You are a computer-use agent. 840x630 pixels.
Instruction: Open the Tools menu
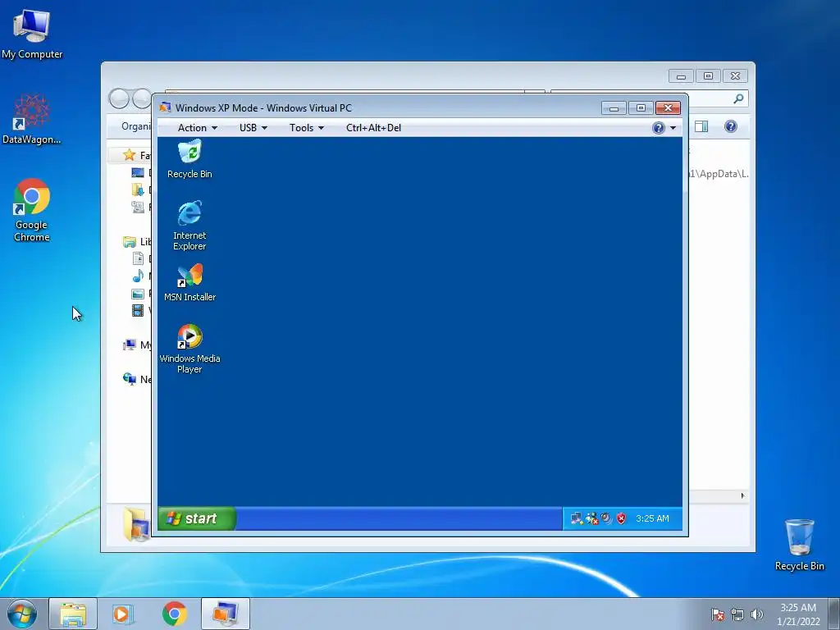click(x=307, y=127)
